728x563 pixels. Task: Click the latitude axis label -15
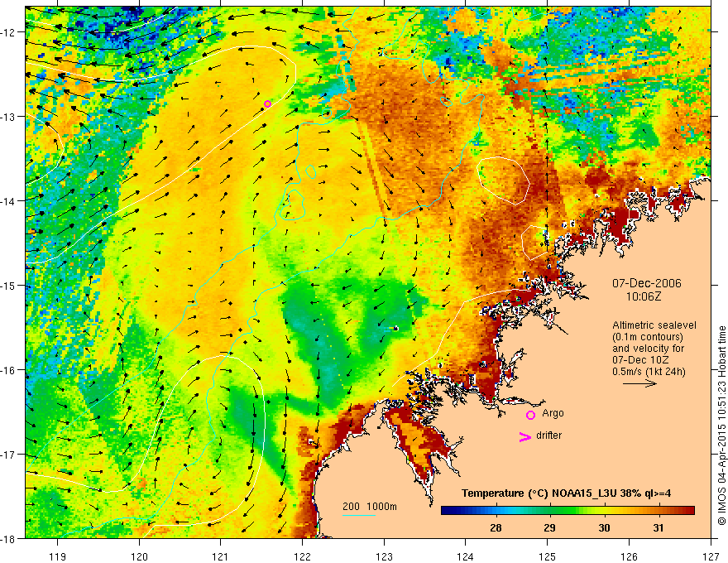point(8,285)
